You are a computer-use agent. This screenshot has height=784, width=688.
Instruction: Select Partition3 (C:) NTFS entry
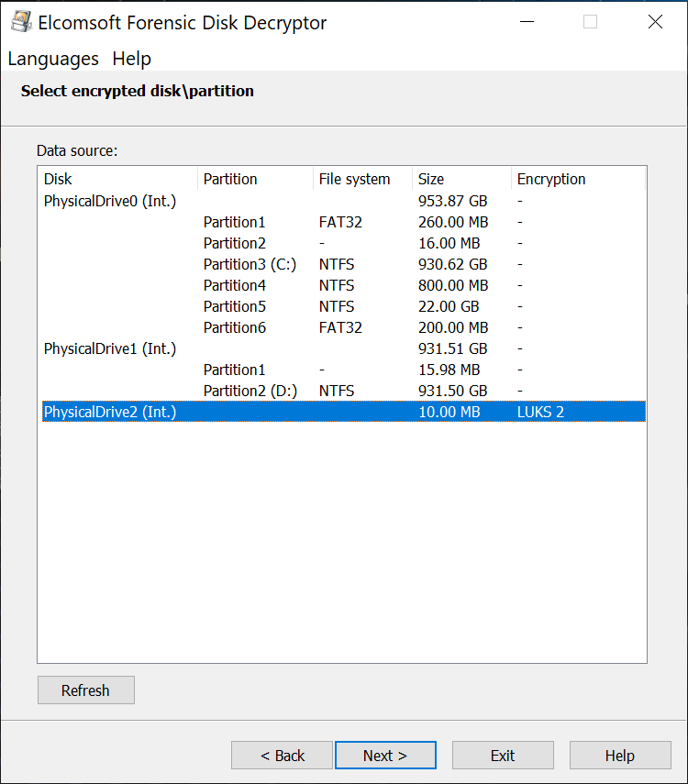[250, 264]
